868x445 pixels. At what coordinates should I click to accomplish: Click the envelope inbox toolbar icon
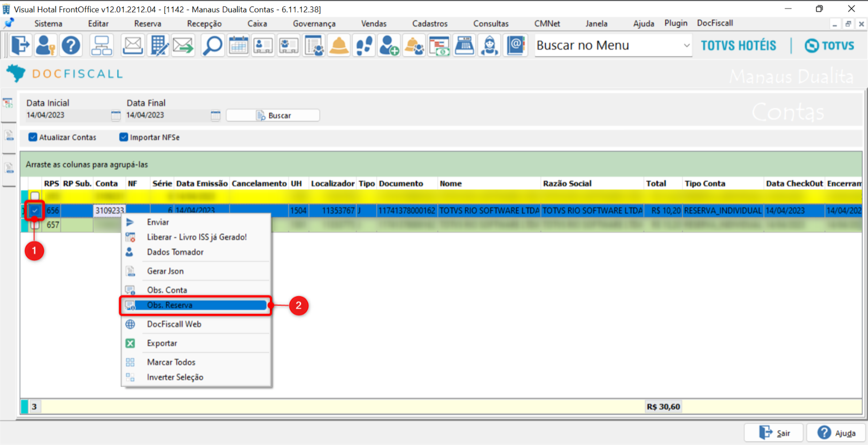pyautogui.click(x=133, y=45)
